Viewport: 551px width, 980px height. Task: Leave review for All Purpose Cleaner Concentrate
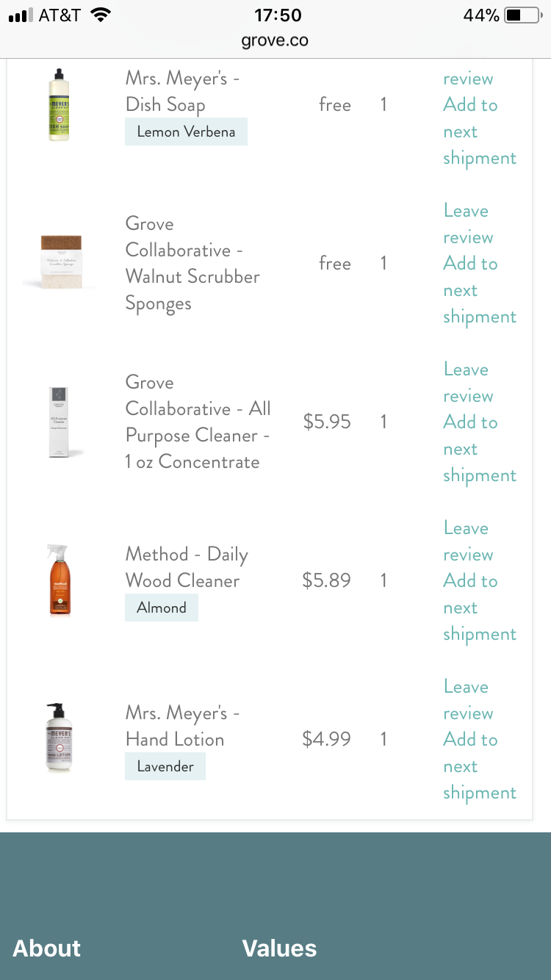click(468, 383)
